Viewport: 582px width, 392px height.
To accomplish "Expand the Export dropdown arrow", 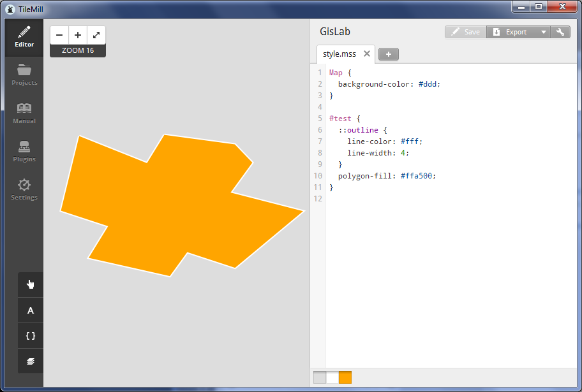I will (543, 32).
